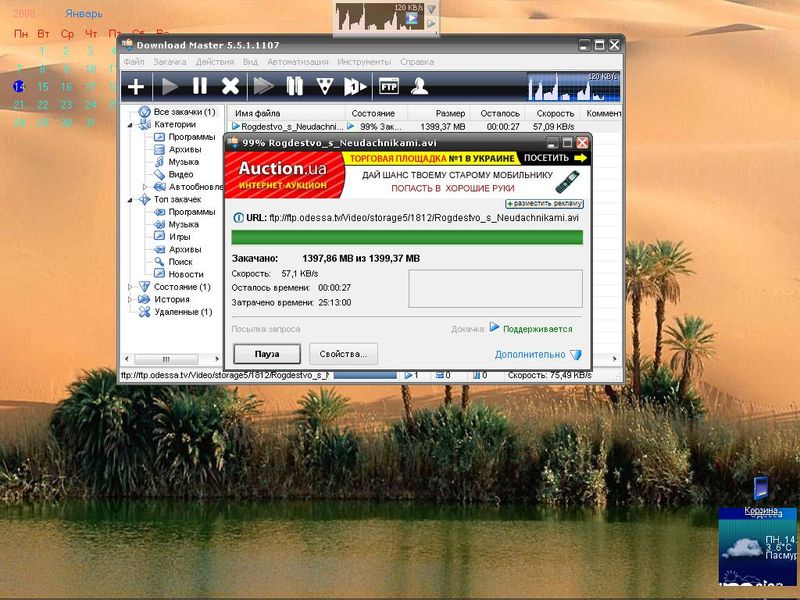Open the "Автоматизация" menu
The image size is (800, 600).
[298, 62]
